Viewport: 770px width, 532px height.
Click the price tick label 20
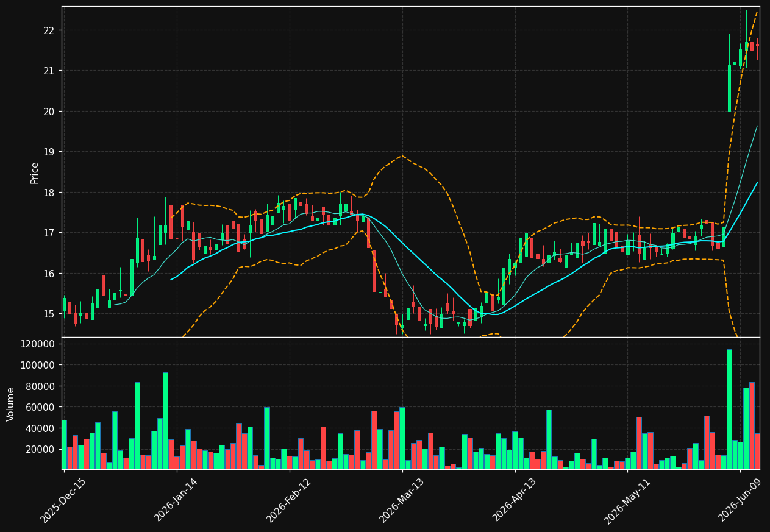click(x=49, y=112)
